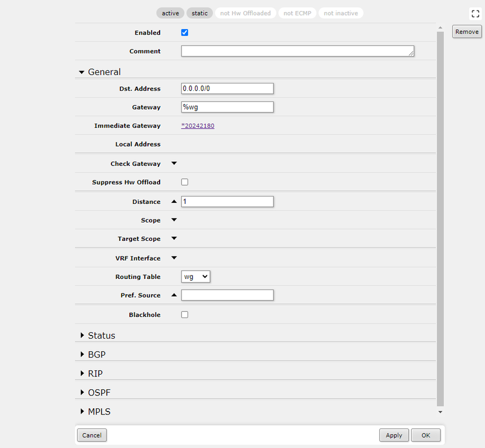
Task: Click the Apply button
Action: 394,435
